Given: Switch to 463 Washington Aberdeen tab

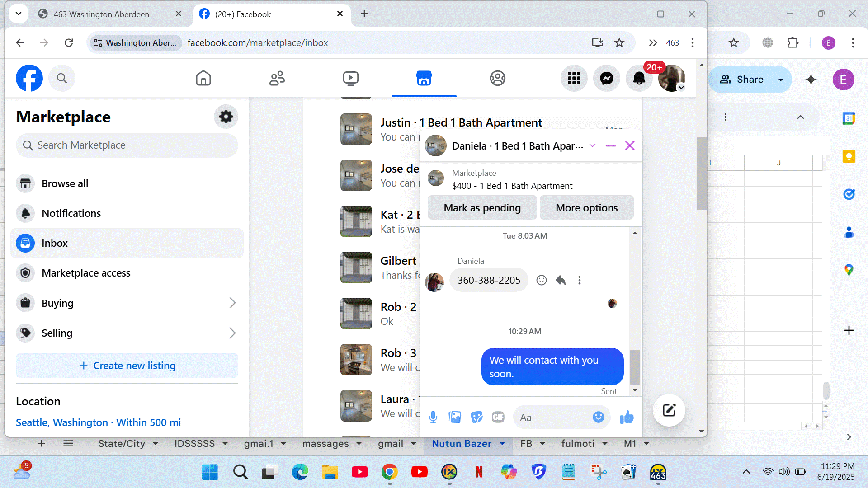Looking at the screenshot, I should (101, 14).
